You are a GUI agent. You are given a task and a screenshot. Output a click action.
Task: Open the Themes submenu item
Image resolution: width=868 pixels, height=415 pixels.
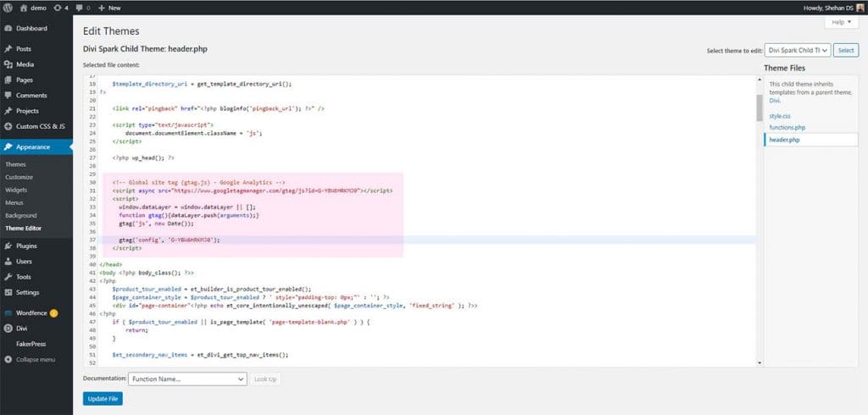(x=15, y=164)
